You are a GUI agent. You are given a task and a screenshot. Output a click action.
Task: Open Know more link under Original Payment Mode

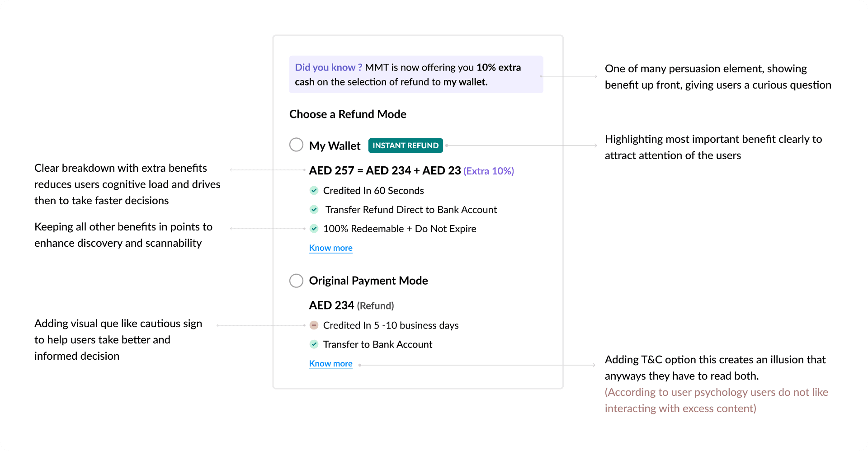[330, 363]
